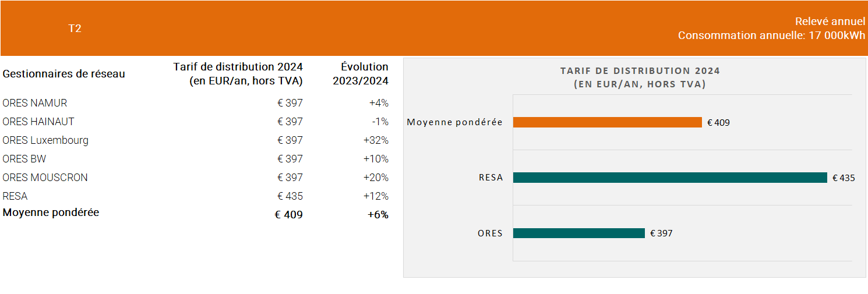Click the chart title 'TARIF DE DISTRIBUTION 2024'

tap(640, 71)
